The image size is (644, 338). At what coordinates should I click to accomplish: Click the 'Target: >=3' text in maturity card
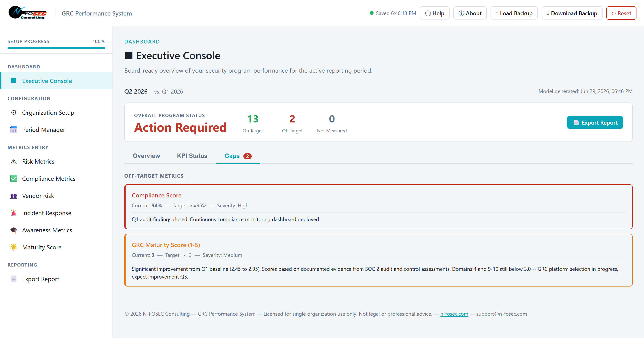pyautogui.click(x=178, y=255)
